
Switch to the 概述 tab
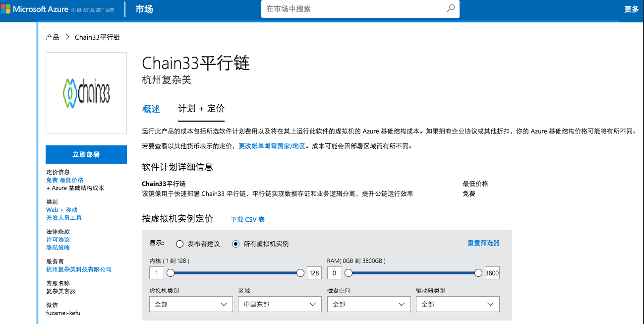pos(151,109)
